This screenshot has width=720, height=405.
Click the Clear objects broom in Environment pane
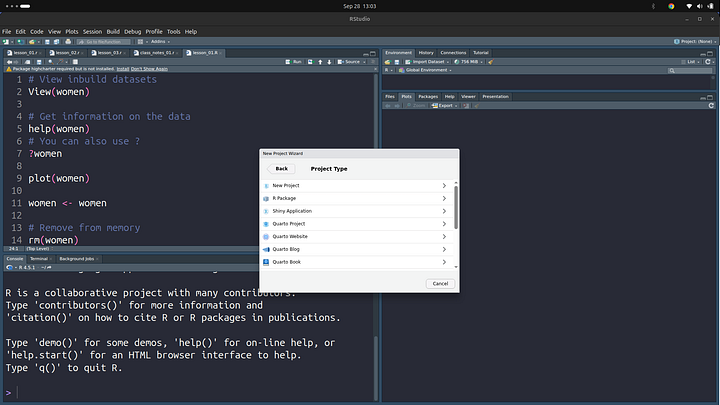491,62
